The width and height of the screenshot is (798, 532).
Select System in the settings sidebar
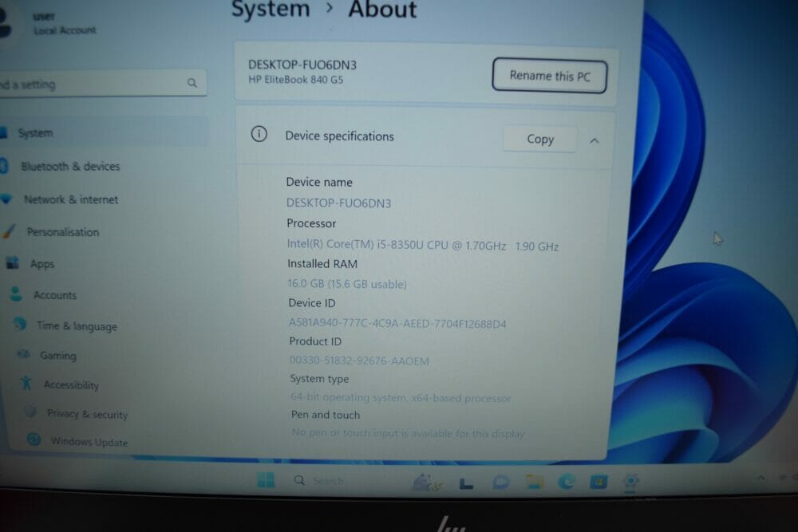(x=103, y=132)
